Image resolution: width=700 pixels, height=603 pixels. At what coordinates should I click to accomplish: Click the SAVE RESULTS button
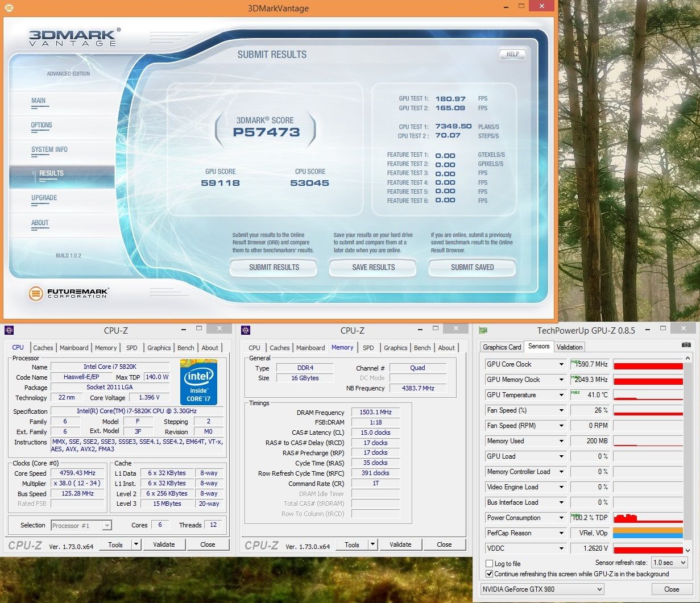(x=373, y=267)
